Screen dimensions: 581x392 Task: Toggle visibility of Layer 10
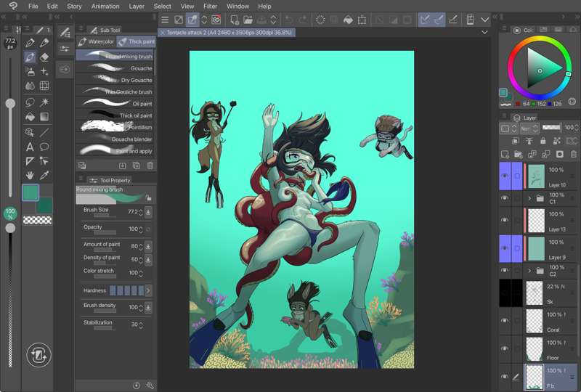[505, 176]
